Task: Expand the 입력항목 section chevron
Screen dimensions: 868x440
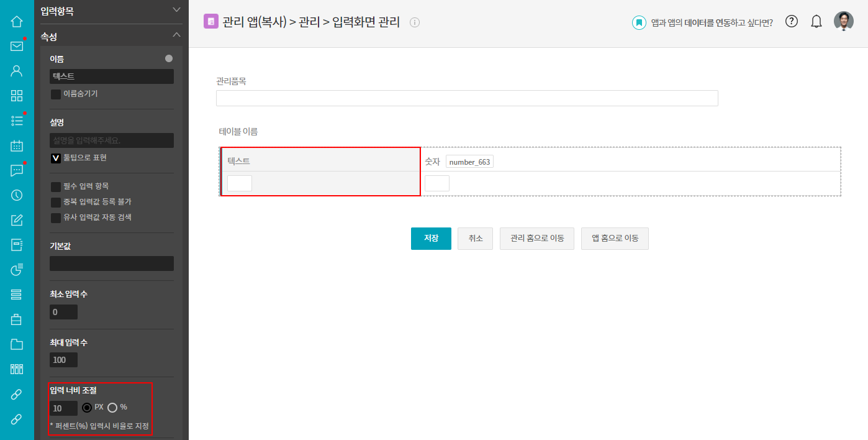Action: 176,10
